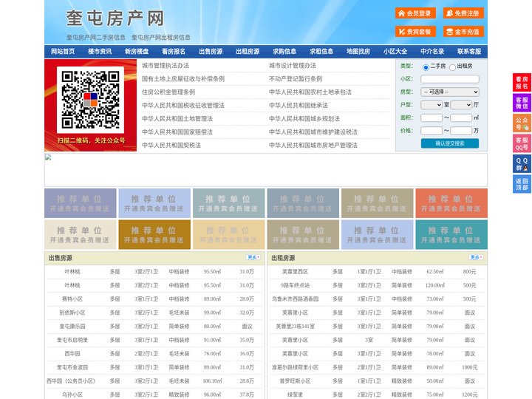The image size is (532, 399).
Task: Click the orange-red 推荐单位 tile
Action: click(x=451, y=203)
